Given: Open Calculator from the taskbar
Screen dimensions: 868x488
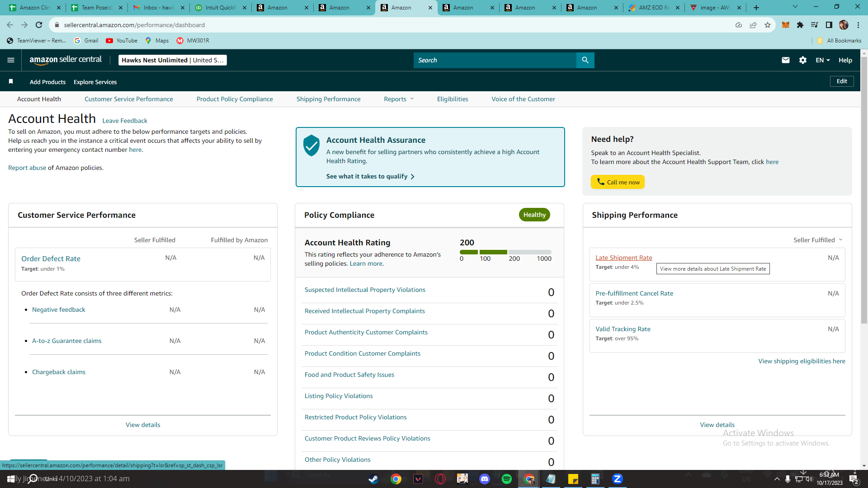Looking at the screenshot, I should tap(595, 479).
